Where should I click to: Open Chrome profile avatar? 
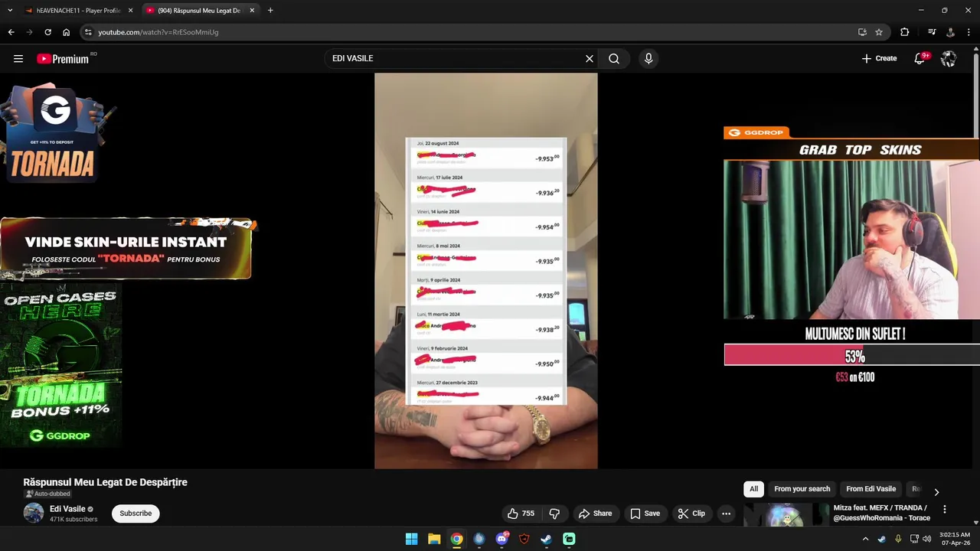(x=950, y=32)
